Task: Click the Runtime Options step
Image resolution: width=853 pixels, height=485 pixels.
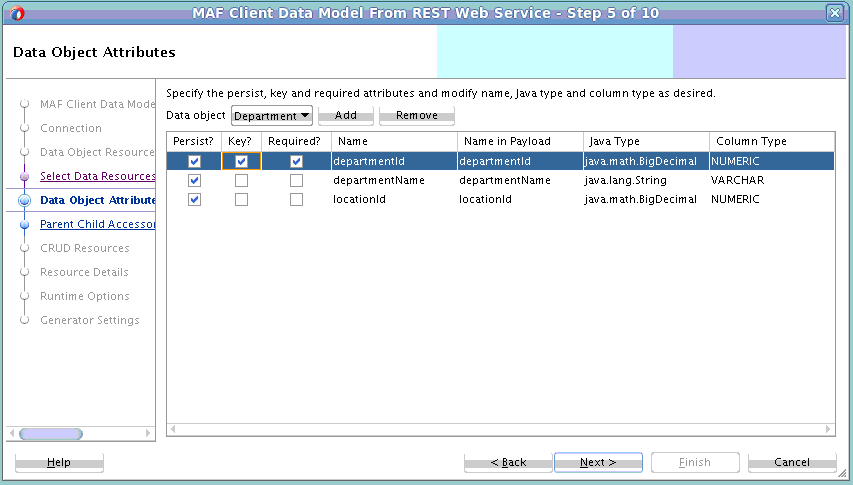Action: [x=85, y=296]
